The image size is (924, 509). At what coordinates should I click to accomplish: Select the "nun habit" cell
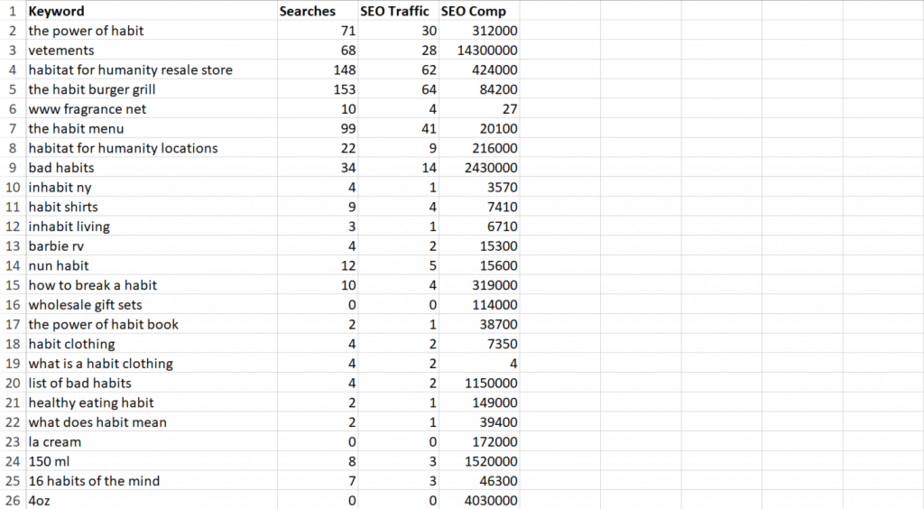152,265
